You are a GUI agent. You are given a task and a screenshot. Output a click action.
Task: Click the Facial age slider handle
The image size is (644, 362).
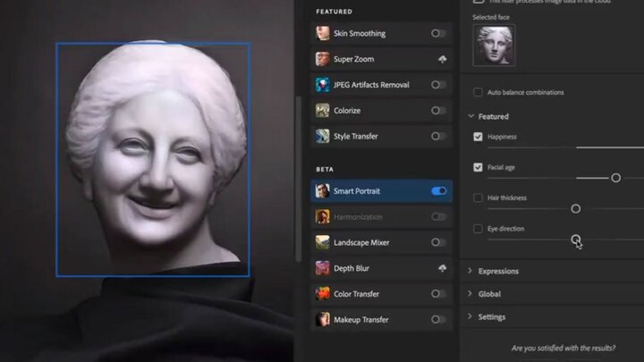[615, 178]
